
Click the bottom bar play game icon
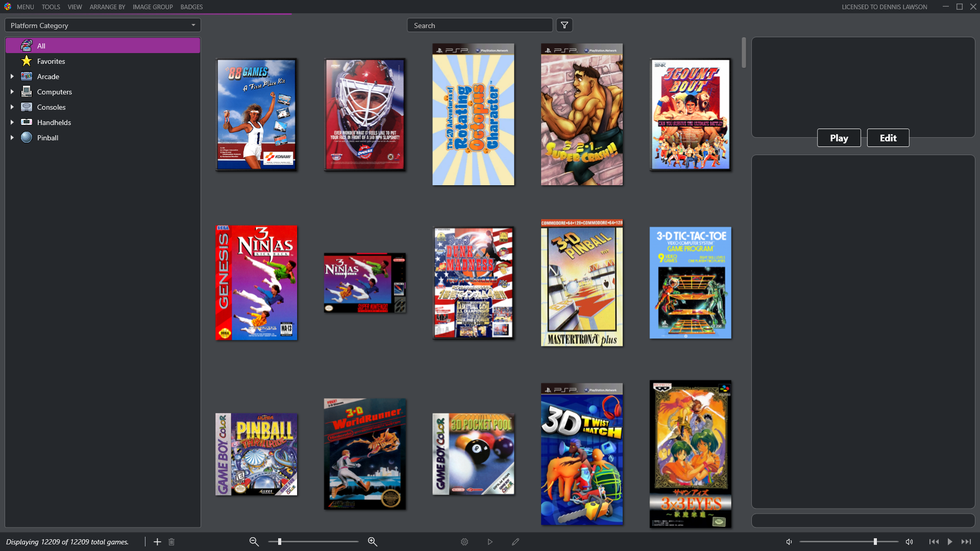[x=490, y=542]
